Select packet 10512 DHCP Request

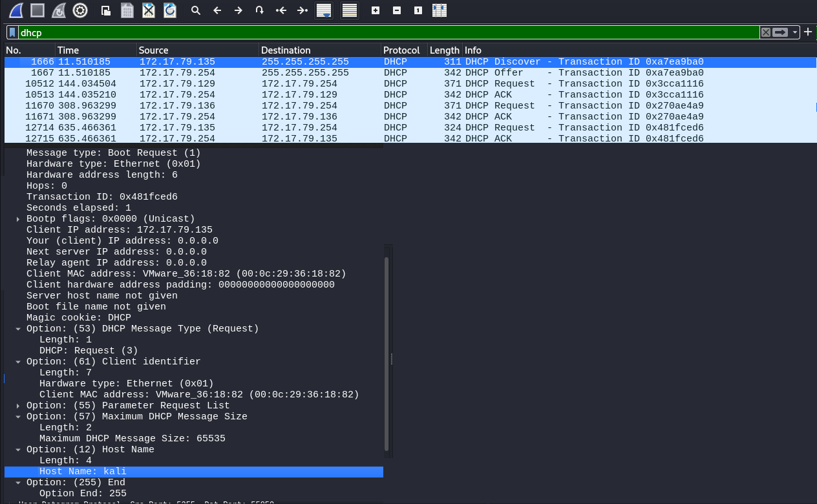click(410, 84)
